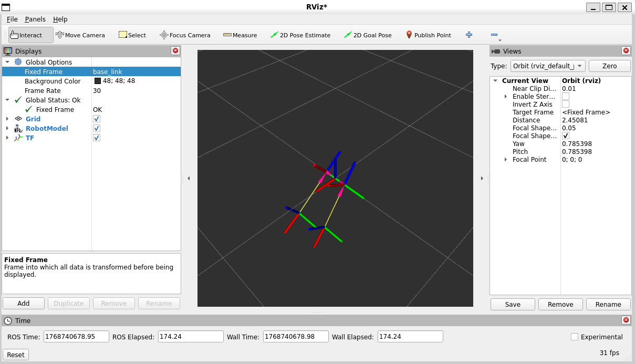
Task: Click the Add display button
Action: pos(24,303)
